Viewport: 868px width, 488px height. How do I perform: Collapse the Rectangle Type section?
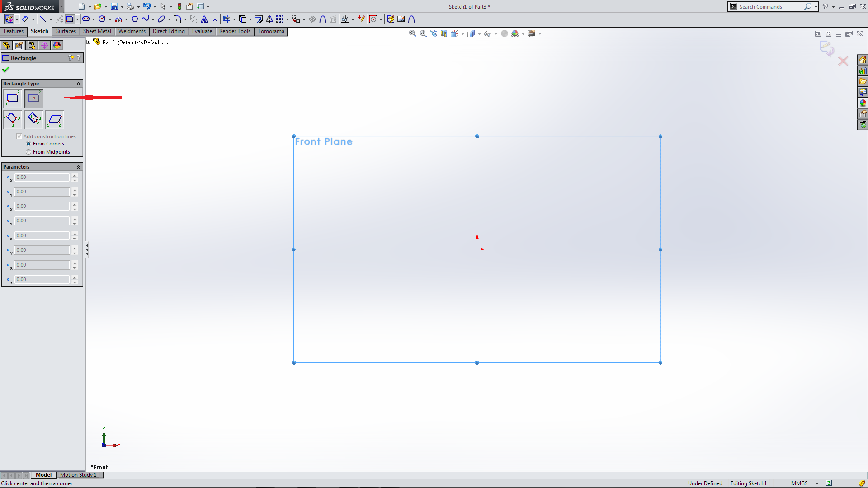(78, 84)
